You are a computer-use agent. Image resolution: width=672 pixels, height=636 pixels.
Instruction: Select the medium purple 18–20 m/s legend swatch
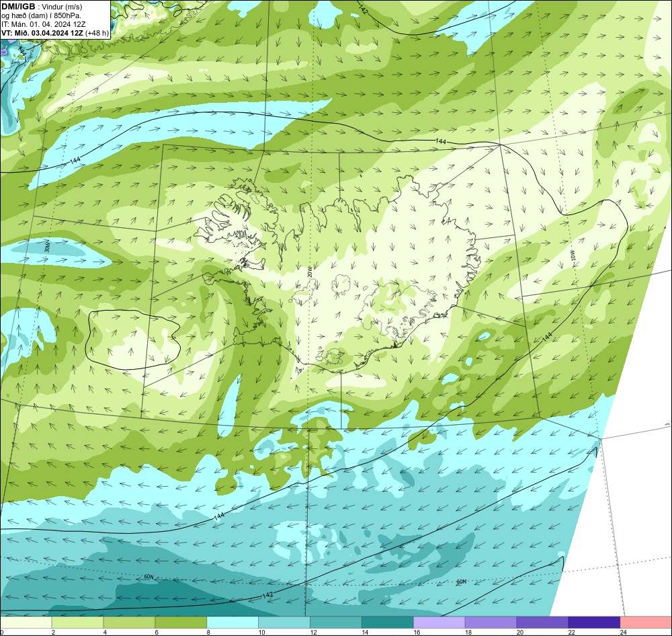click(491, 623)
